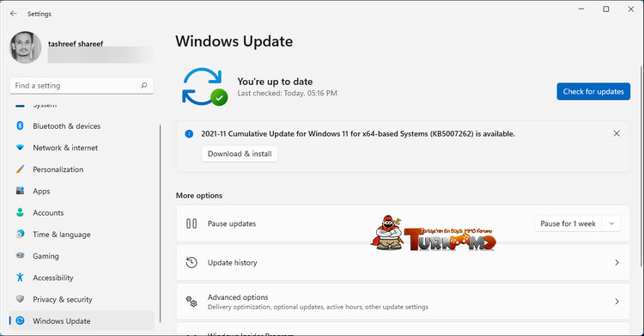Viewport: 644px width, 336px height.
Task: Open Apps settings
Action: click(82, 192)
